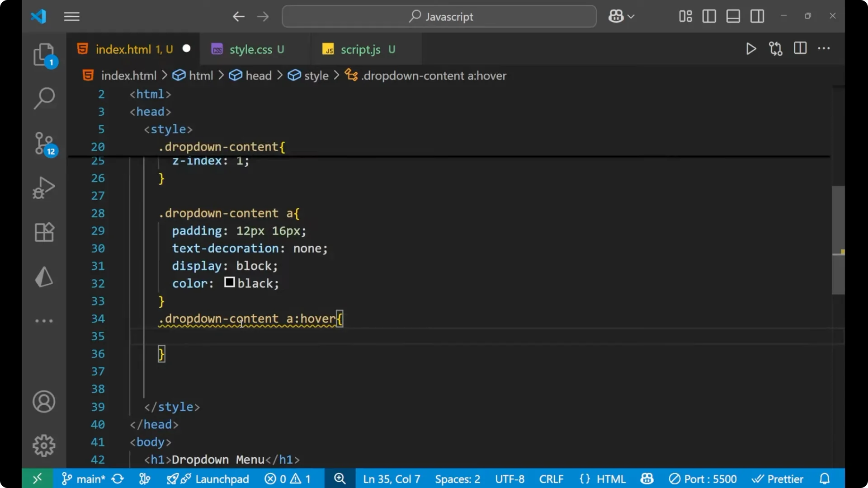Open Port 5500 in the status bar
Viewport: 868px width, 488px height.
click(x=703, y=479)
